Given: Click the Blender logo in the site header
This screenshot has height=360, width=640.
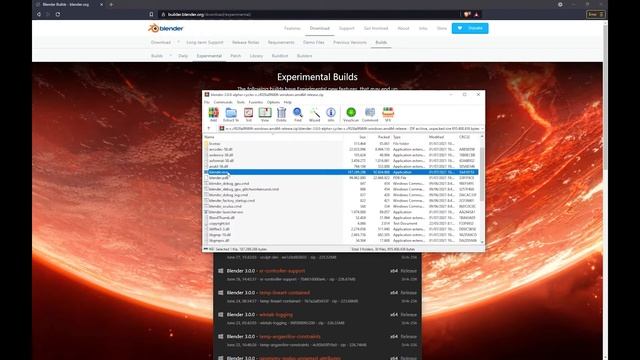Looking at the screenshot, I should click(x=165, y=28).
